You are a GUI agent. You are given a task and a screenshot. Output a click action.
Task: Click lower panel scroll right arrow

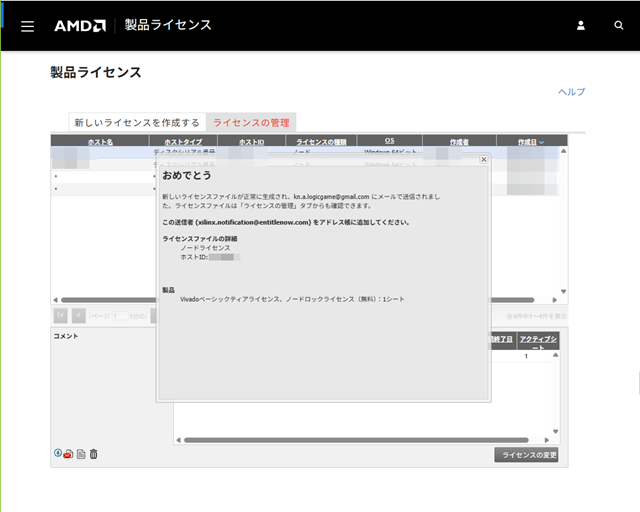click(547, 440)
